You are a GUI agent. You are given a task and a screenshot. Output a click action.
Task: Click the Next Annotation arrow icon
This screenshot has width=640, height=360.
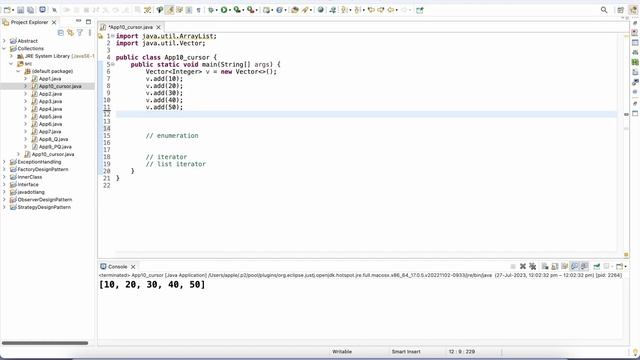coord(345,10)
